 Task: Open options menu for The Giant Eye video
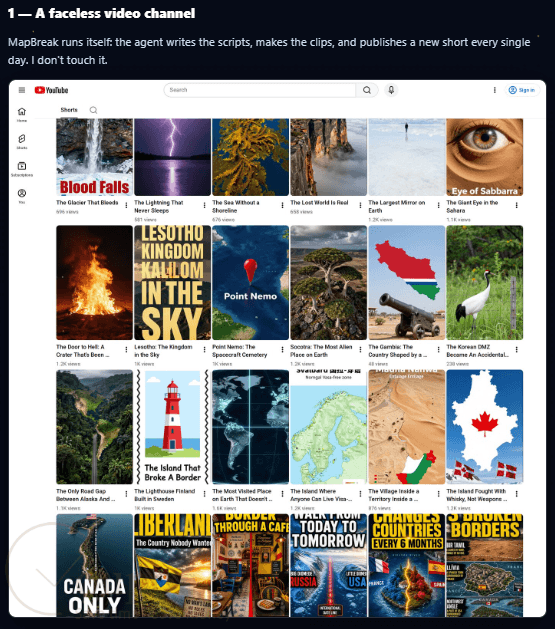pyautogui.click(x=517, y=205)
